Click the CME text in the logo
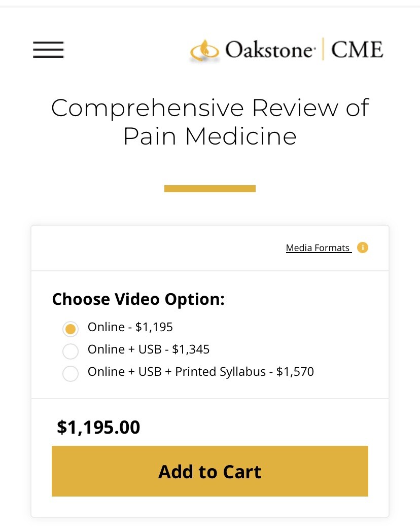 [357, 50]
